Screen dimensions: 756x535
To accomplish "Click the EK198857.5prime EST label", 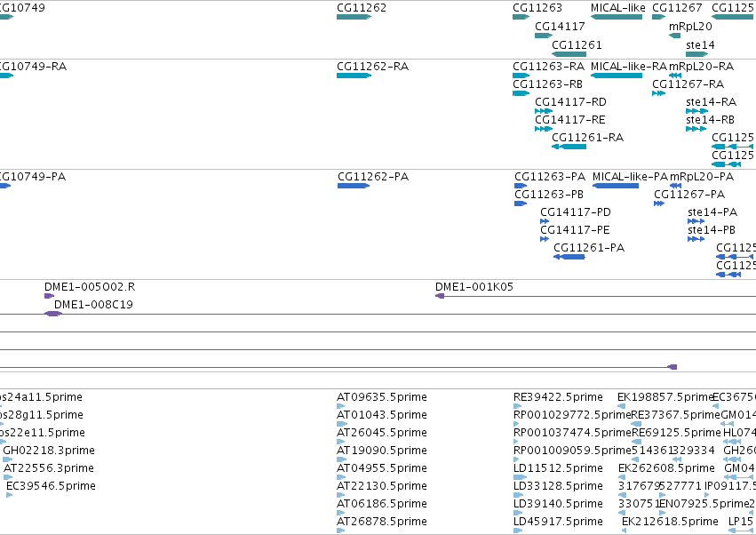I will coord(665,397).
